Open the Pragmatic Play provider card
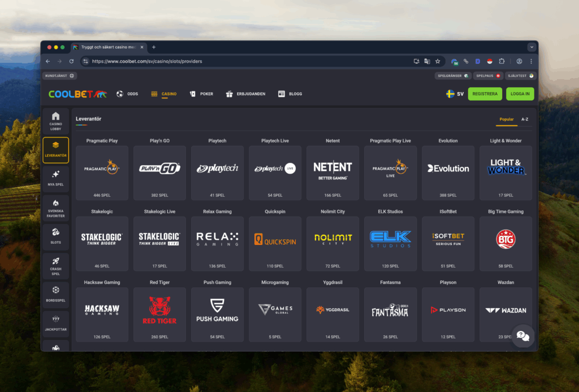 pyautogui.click(x=102, y=173)
